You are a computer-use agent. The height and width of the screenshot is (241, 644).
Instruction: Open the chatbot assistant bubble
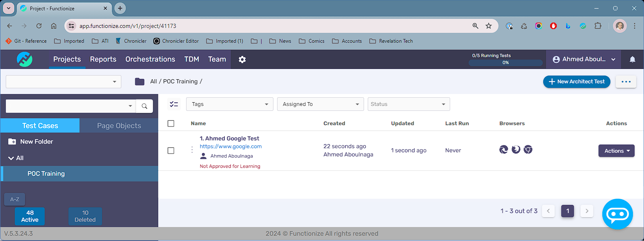click(x=617, y=214)
